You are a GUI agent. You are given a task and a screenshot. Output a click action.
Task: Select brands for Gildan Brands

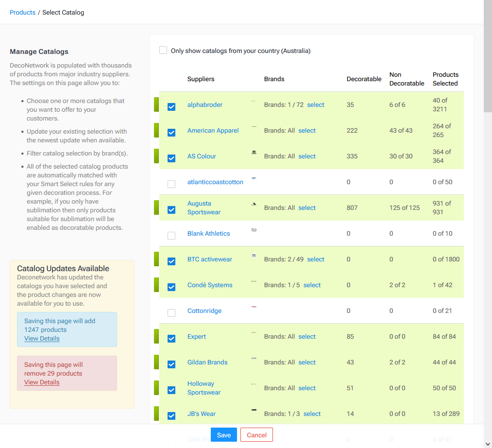(x=307, y=362)
